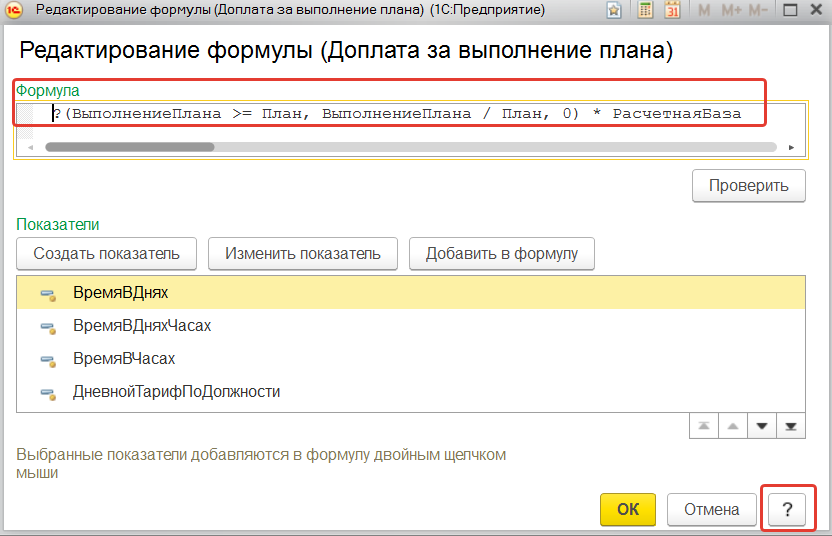Click the formula scrollbar left arrow
The image size is (832, 536).
pos(30,148)
